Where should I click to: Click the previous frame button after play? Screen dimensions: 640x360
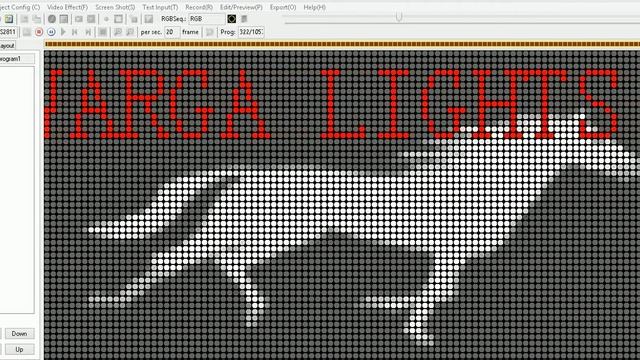click(75, 32)
